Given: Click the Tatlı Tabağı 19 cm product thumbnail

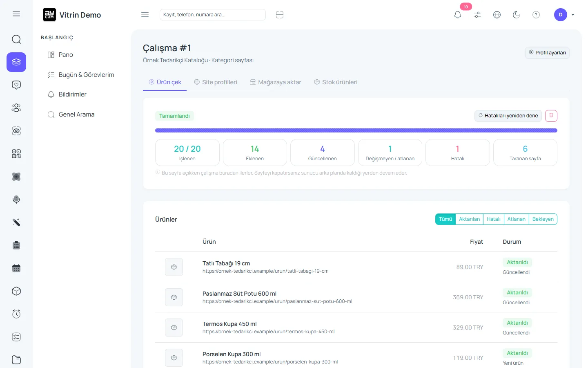Looking at the screenshot, I should click(174, 267).
